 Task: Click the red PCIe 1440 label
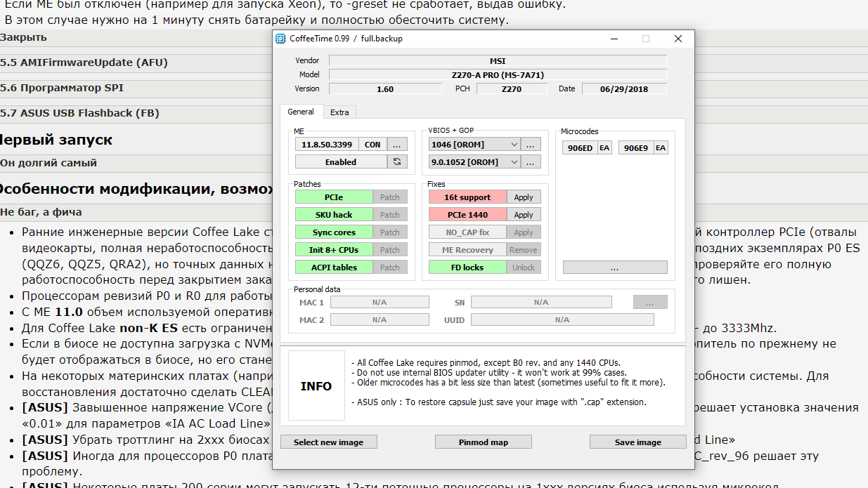point(467,215)
